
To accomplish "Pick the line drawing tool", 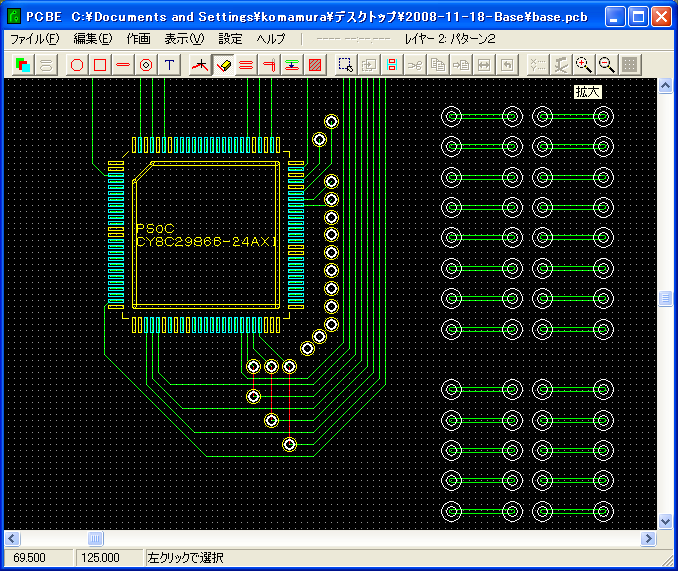I will click(x=123, y=65).
